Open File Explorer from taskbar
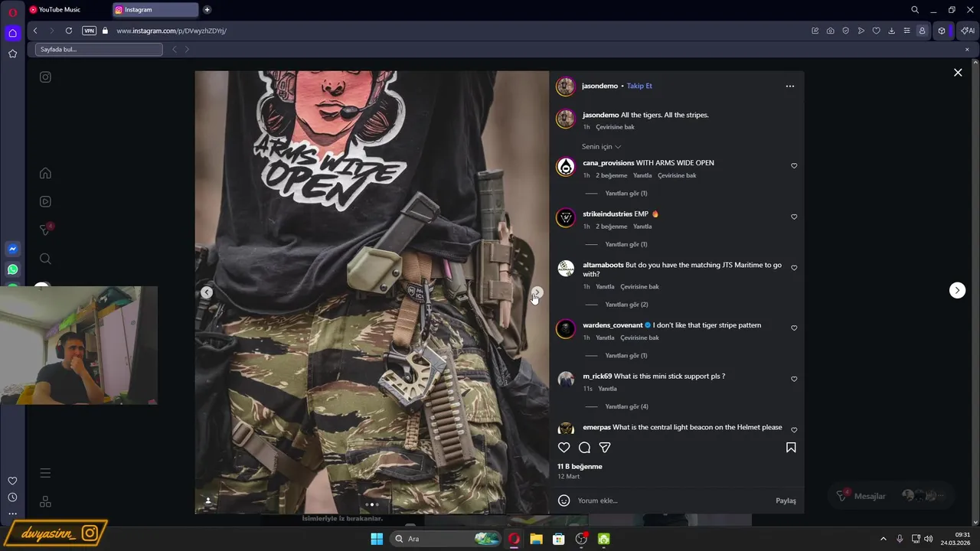This screenshot has width=980, height=551. click(536, 539)
